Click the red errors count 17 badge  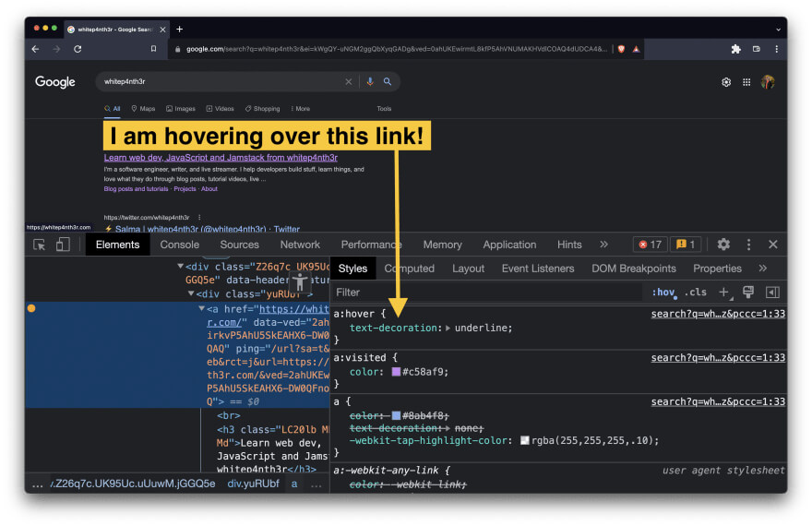tap(650, 245)
